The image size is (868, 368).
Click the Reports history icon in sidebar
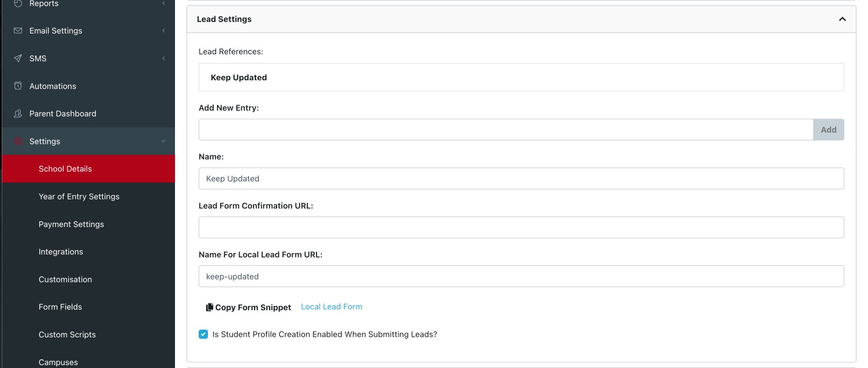click(17, 3)
